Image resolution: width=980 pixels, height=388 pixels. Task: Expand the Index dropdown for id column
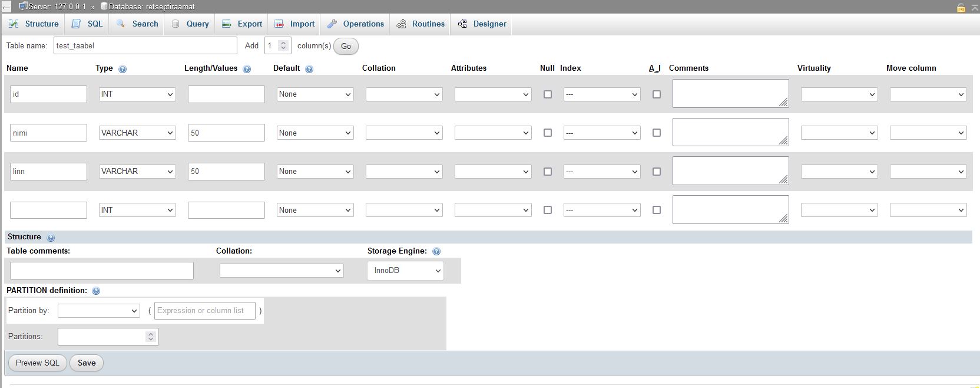(x=601, y=94)
